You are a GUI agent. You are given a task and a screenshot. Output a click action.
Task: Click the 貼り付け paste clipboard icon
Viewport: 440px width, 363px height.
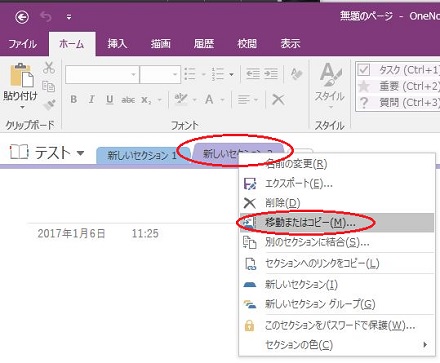click(21, 75)
